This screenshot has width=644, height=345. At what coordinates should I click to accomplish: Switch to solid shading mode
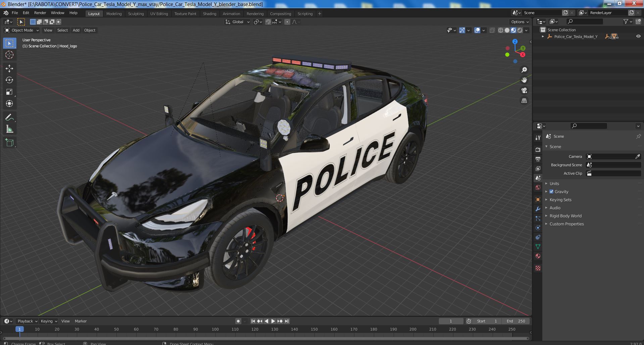507,30
